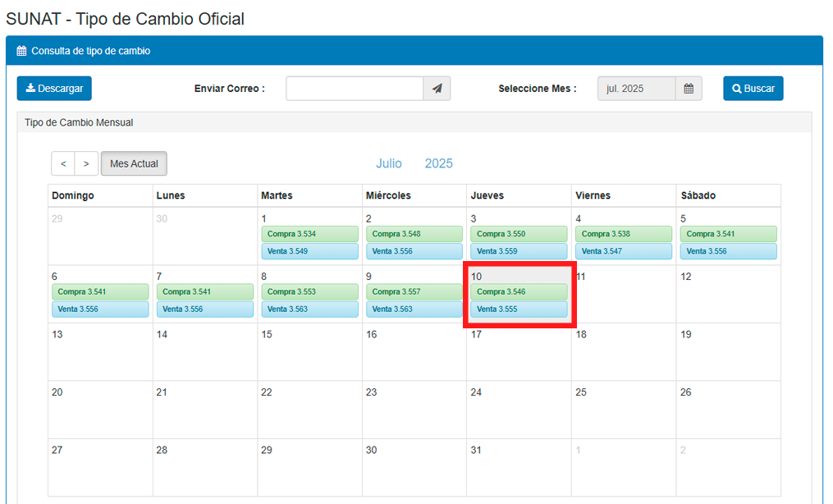Select Compra 3.541 on day 5
This screenshot has width=833, height=504.
point(728,234)
